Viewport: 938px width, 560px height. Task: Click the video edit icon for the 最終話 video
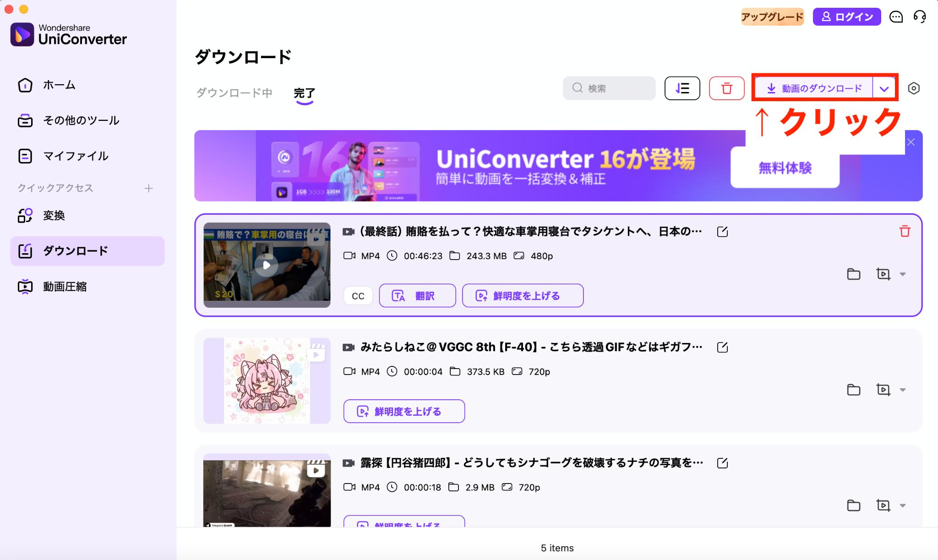[x=883, y=274]
